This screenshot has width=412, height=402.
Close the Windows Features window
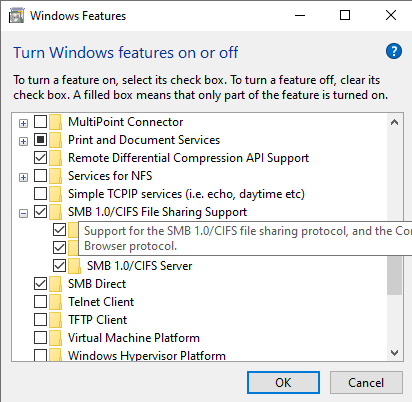click(x=391, y=15)
